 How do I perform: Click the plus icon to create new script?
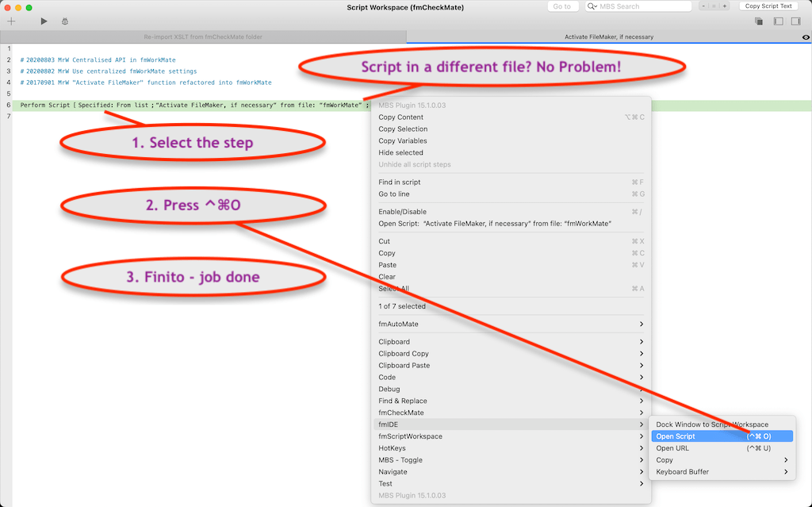pyautogui.click(x=11, y=21)
